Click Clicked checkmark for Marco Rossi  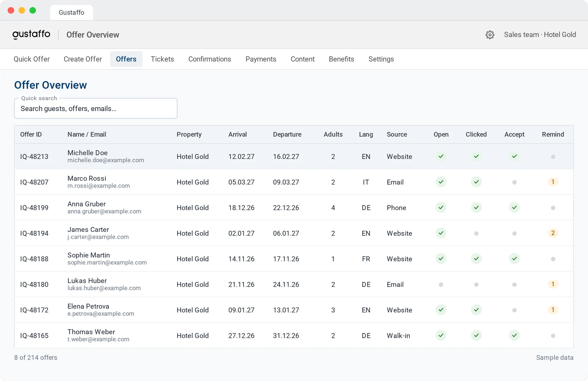click(476, 182)
